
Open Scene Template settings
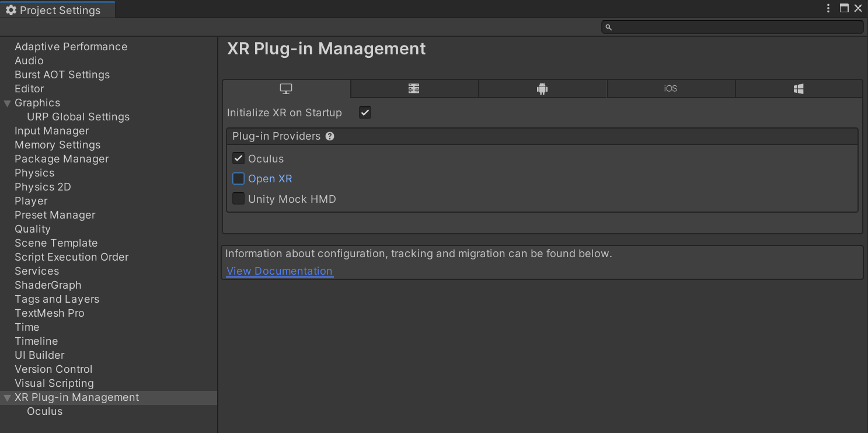click(56, 243)
